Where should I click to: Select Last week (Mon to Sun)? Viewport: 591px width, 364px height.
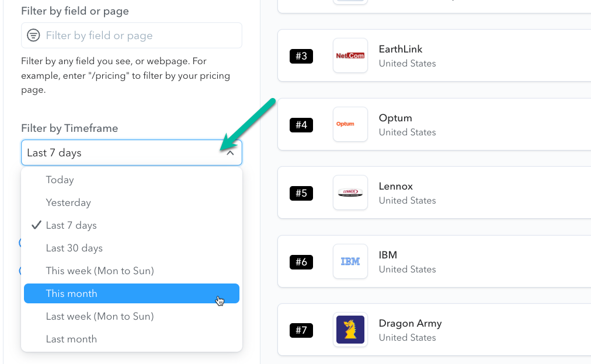pos(100,316)
